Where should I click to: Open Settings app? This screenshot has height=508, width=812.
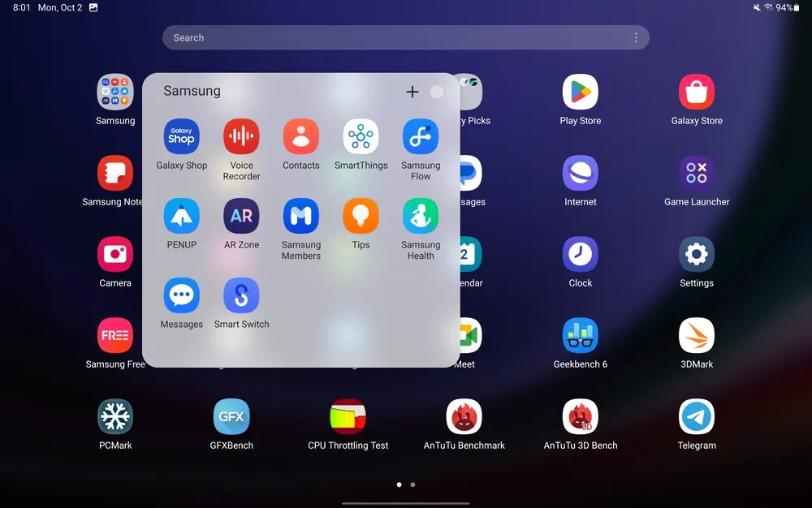[697, 255]
